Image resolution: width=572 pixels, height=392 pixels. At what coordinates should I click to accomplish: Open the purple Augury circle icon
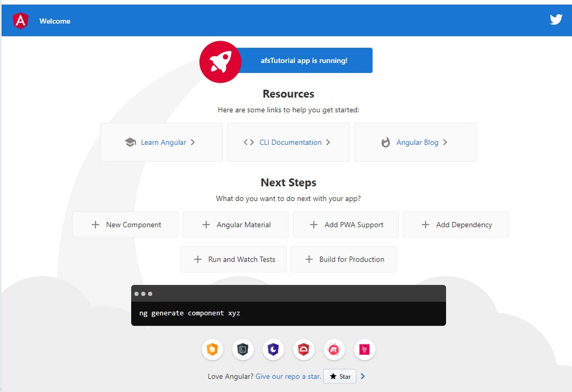click(273, 350)
